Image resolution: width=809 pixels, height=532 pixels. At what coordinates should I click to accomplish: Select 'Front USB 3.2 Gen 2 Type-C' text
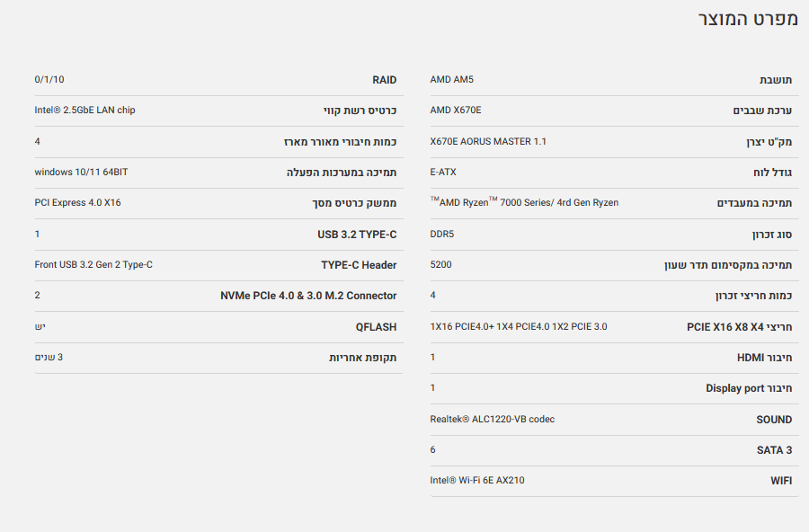coord(93,265)
